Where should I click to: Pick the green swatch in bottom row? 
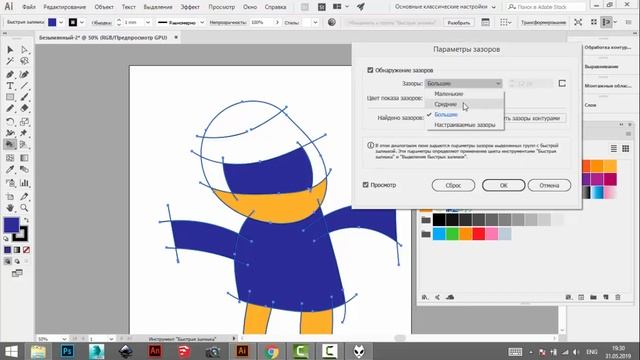[x=452, y=234]
